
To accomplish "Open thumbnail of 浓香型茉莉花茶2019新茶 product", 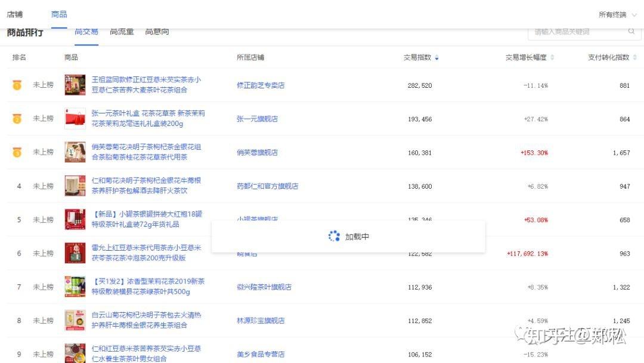I will click(75, 287).
